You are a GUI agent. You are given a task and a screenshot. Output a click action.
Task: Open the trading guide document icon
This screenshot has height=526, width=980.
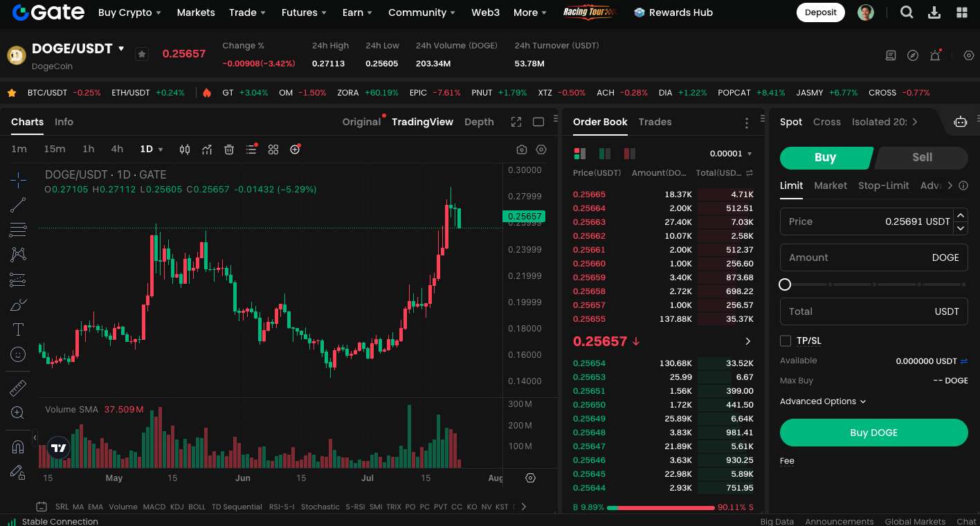891,55
